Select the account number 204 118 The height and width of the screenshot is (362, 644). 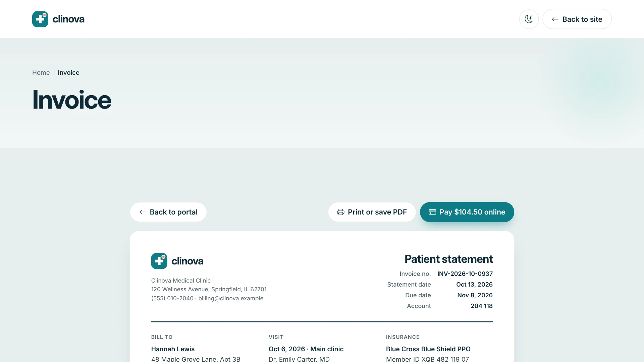482,306
